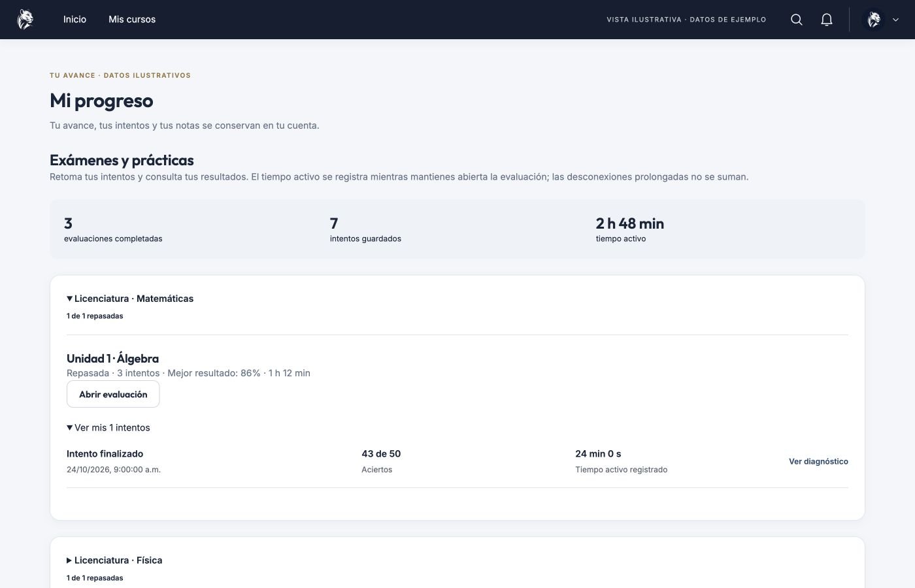Click the 7 intentos guardados stat
This screenshot has height=588, width=915.
(x=365, y=229)
